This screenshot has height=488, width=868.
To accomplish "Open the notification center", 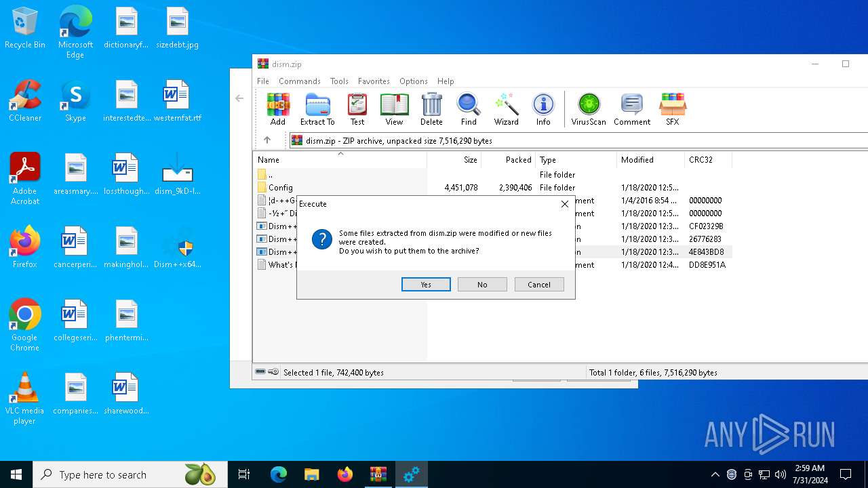I will coord(846,474).
